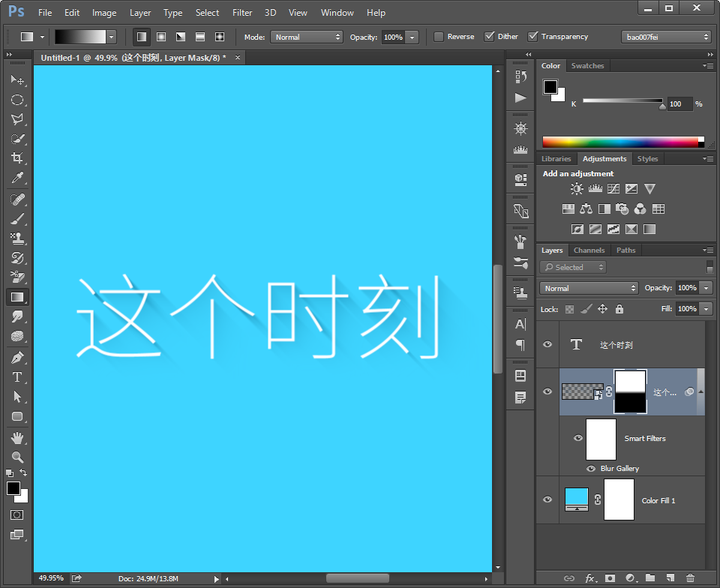The height and width of the screenshot is (588, 720).
Task: Open the options bar Opacity dropdown arrow
Action: (412, 37)
